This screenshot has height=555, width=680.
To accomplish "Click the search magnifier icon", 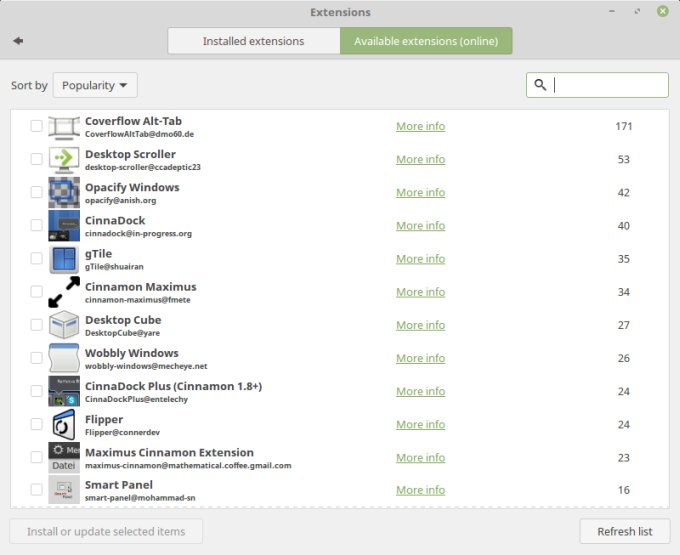I will 540,85.
